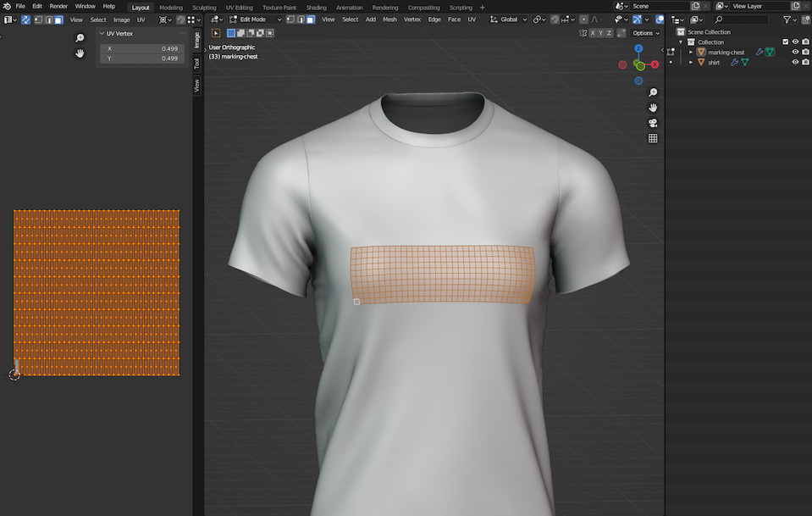
Task: Hide the shirt object with its eye toggle
Action: click(x=795, y=62)
